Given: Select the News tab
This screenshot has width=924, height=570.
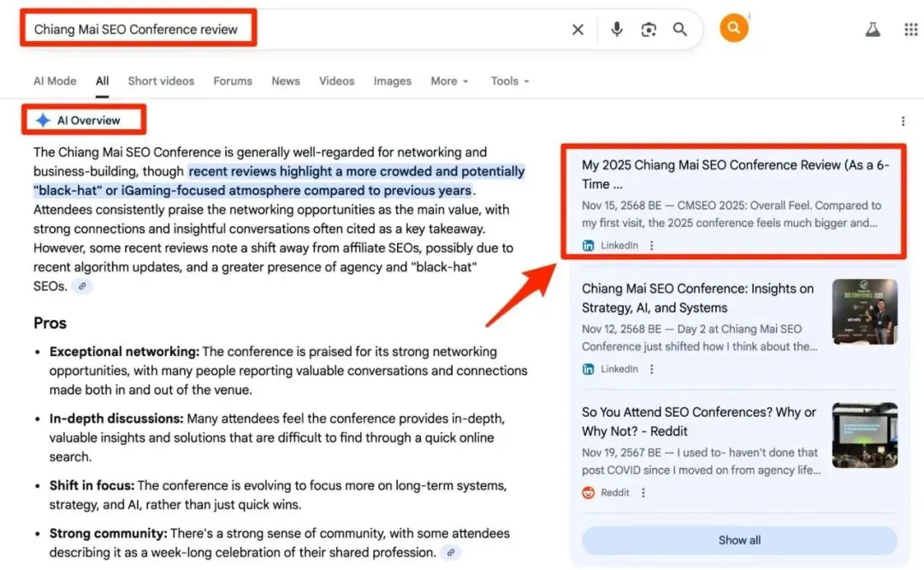Looking at the screenshot, I should tap(285, 81).
